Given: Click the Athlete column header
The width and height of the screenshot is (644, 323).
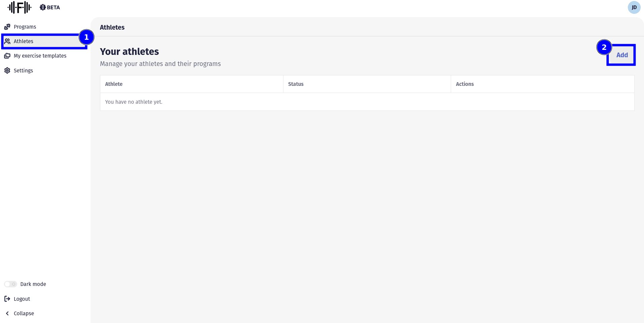Looking at the screenshot, I should 114,84.
